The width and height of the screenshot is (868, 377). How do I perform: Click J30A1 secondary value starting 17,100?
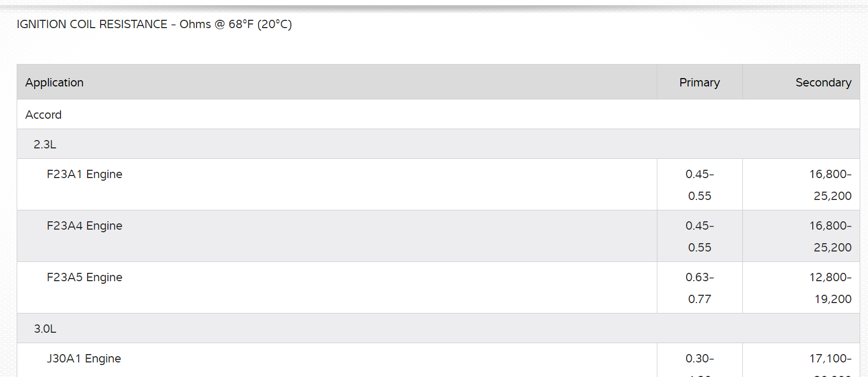pyautogui.click(x=830, y=359)
